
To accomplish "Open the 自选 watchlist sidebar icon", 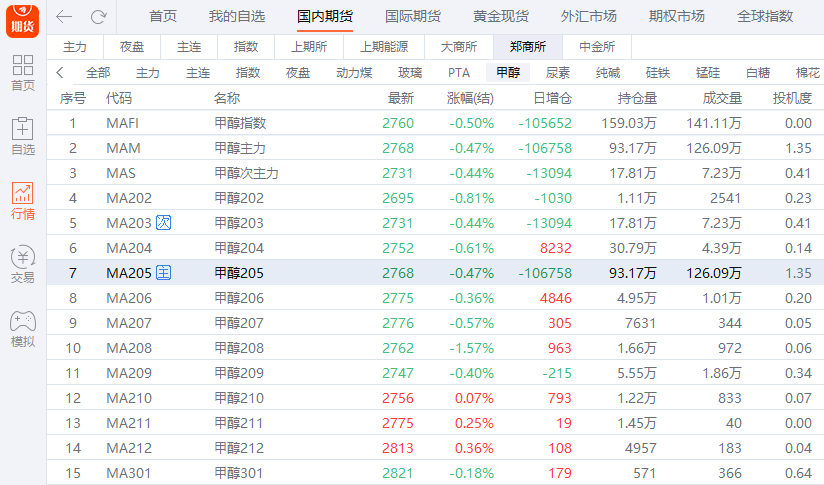I will click(x=22, y=137).
